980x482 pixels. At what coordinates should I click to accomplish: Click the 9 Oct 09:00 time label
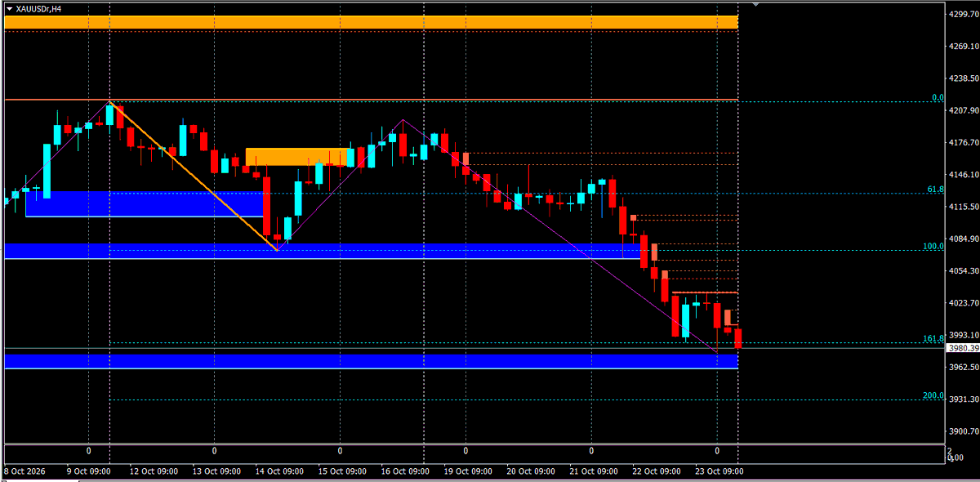point(87,471)
